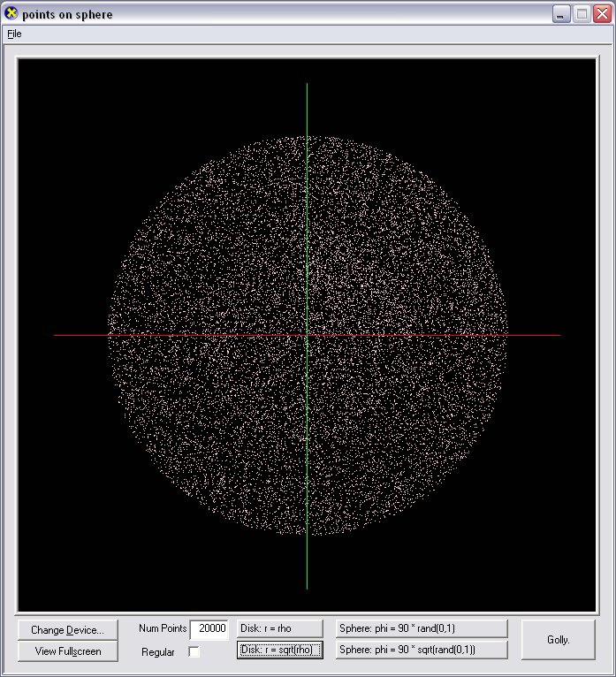This screenshot has width=616, height=677.
Task: Maximize the points on sphere window
Action: pos(582,14)
